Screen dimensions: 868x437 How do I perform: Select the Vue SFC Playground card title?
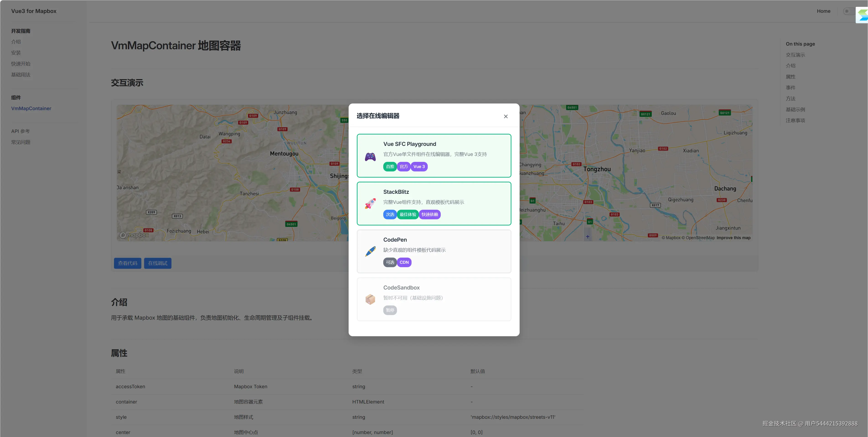409,144
